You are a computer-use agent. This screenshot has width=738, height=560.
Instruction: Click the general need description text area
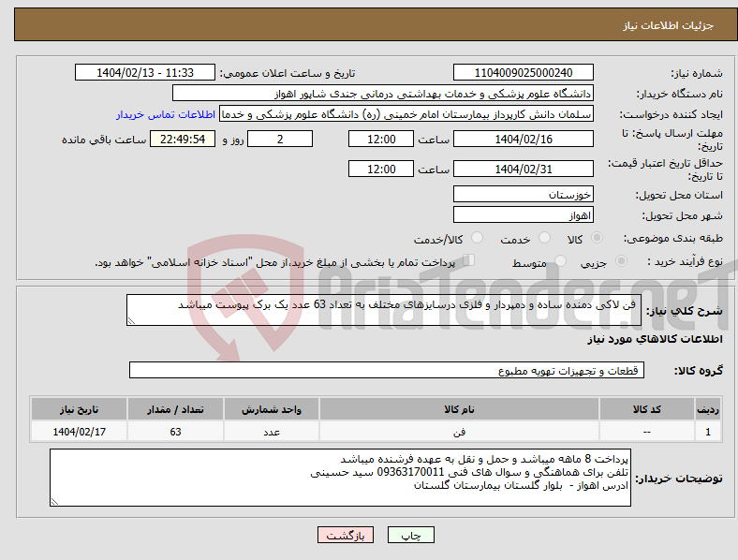384,310
